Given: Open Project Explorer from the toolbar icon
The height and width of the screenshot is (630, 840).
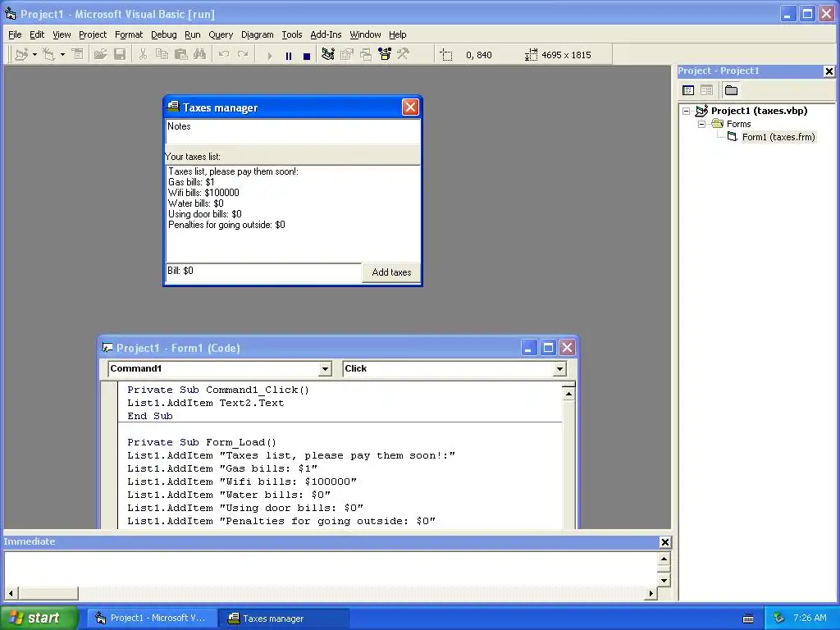Looking at the screenshot, I should 328,54.
